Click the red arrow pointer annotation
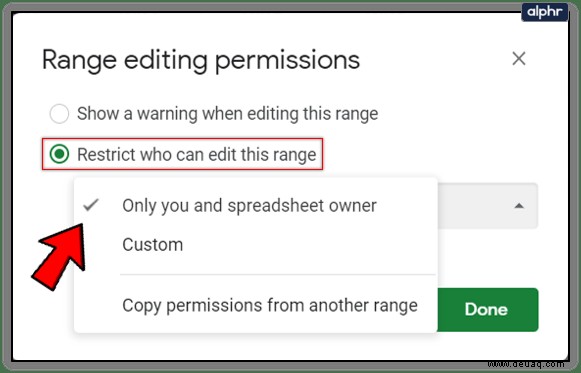The height and width of the screenshot is (373, 581). [x=59, y=256]
